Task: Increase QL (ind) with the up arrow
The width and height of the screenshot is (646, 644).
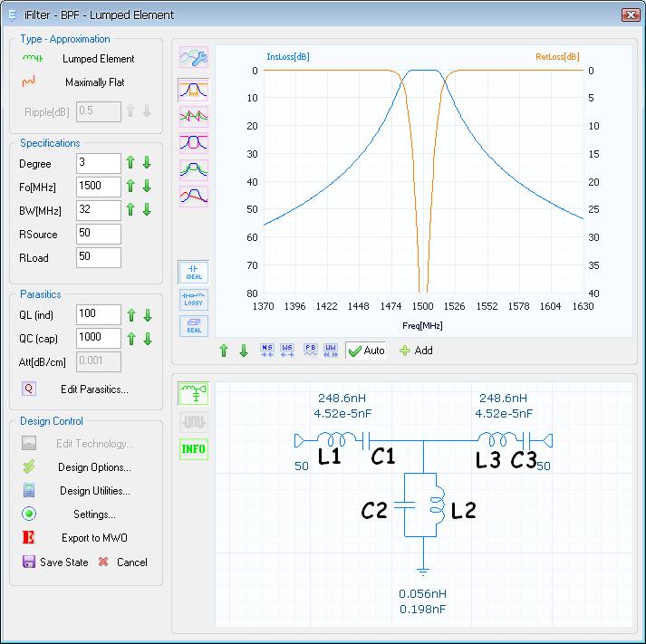Action: click(x=130, y=315)
